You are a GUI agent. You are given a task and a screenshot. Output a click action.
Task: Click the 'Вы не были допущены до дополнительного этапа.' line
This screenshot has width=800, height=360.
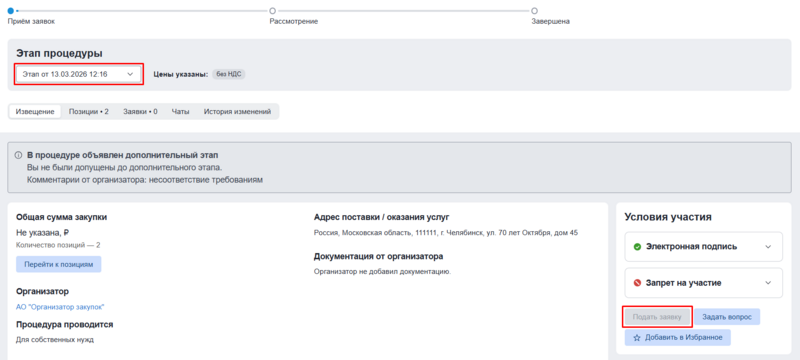pos(124,167)
